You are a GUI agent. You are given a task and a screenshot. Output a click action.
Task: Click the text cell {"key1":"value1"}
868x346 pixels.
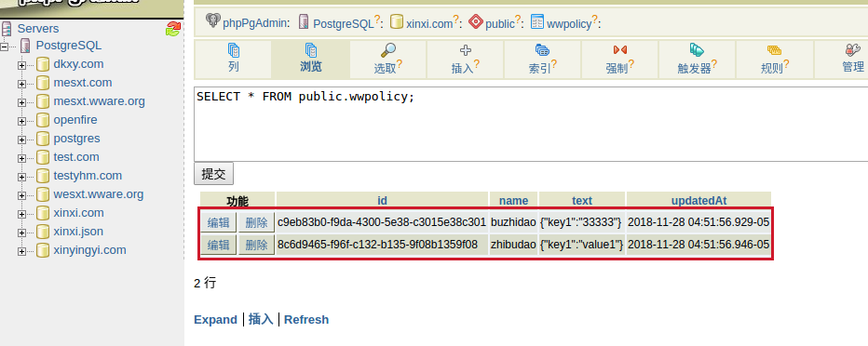[582, 245]
